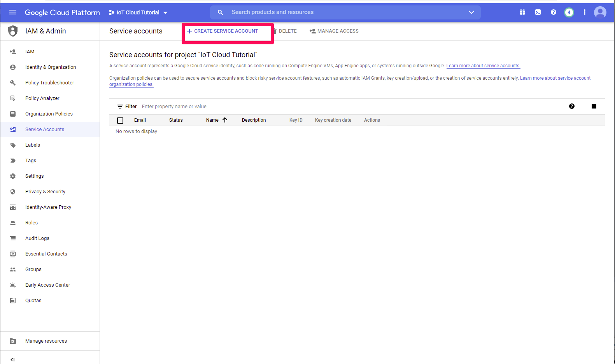Open the table filter help icon
615x364 pixels.
click(572, 106)
